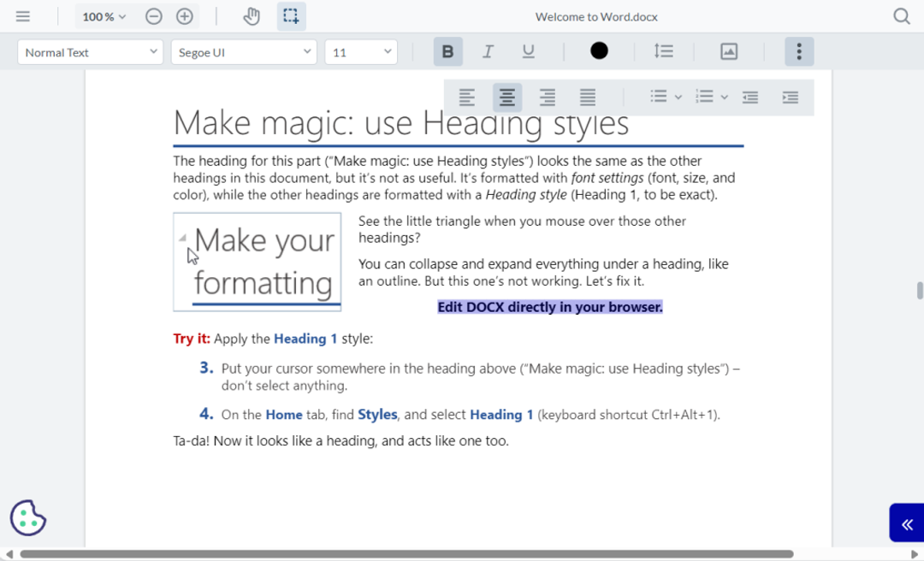The width and height of the screenshot is (924, 561).
Task: Open the text color picker
Action: tap(599, 51)
